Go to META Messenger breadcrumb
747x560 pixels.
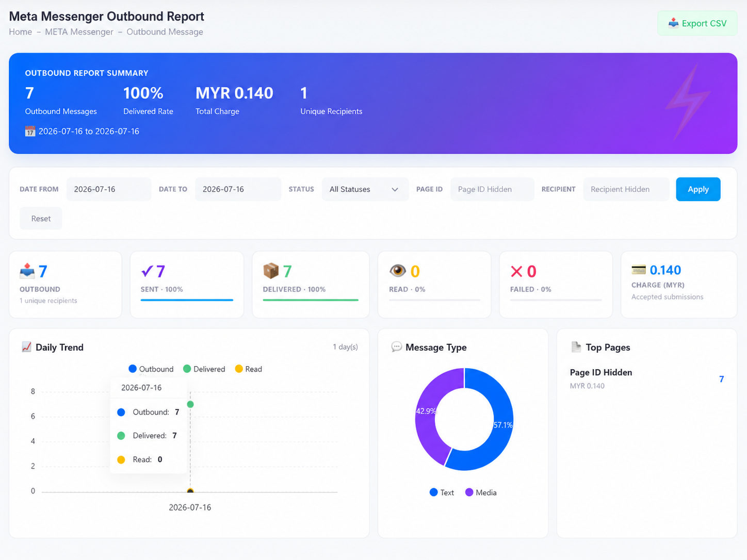coord(79,32)
